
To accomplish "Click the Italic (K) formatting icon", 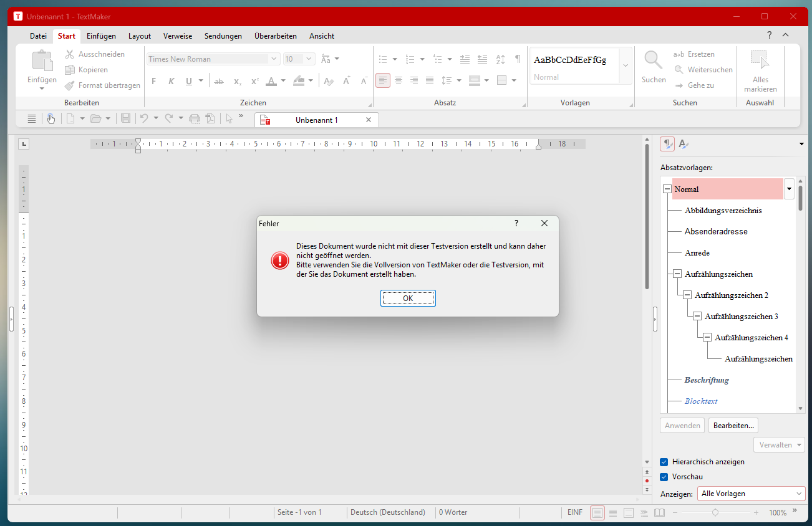I will (x=172, y=81).
